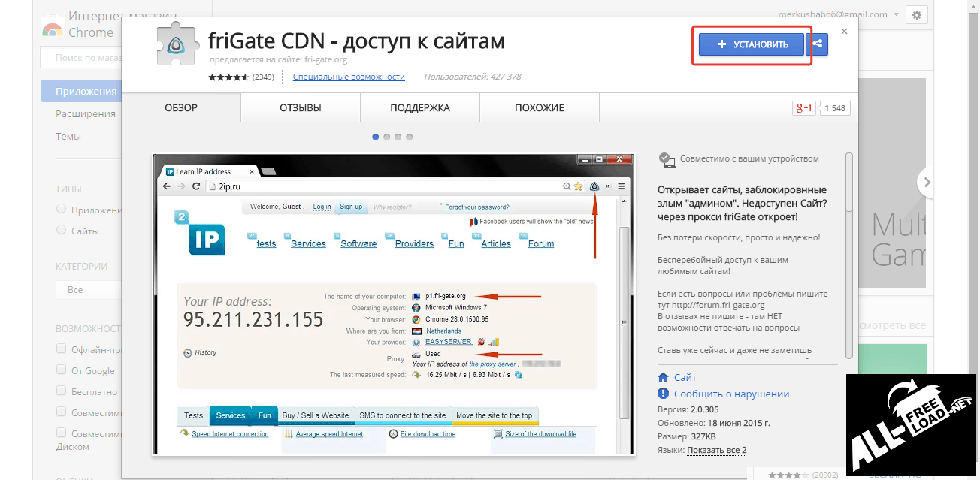Screen dimensions: 980x480
Task: Switch to the ОТЗЫВЫ tab
Action: [300, 108]
